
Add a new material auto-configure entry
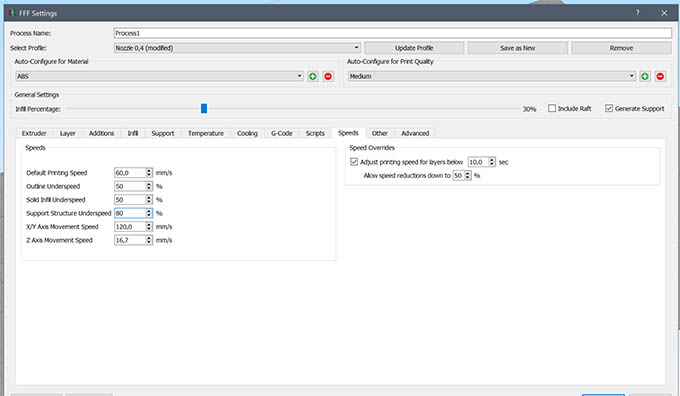click(313, 76)
